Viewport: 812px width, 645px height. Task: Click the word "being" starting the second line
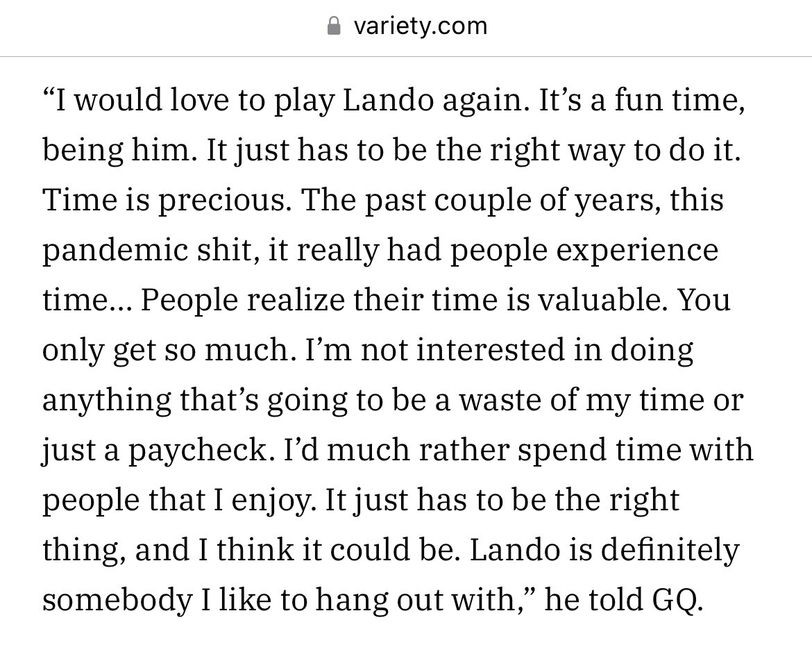83,150
